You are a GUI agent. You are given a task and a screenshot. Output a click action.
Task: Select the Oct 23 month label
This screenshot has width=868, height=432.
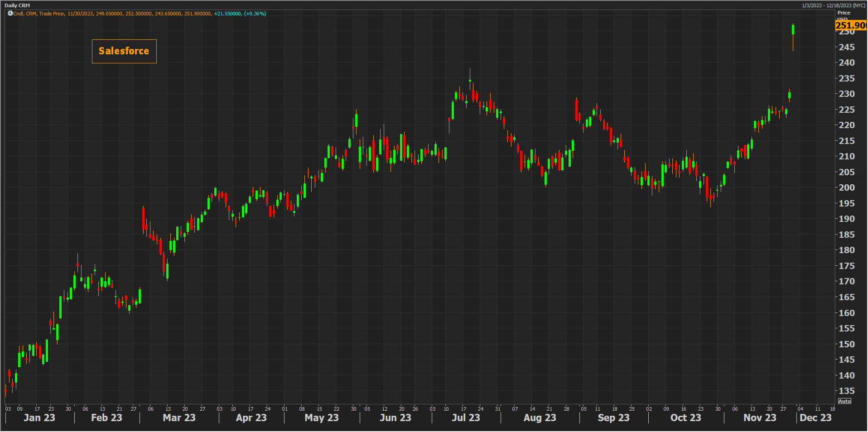coord(685,418)
